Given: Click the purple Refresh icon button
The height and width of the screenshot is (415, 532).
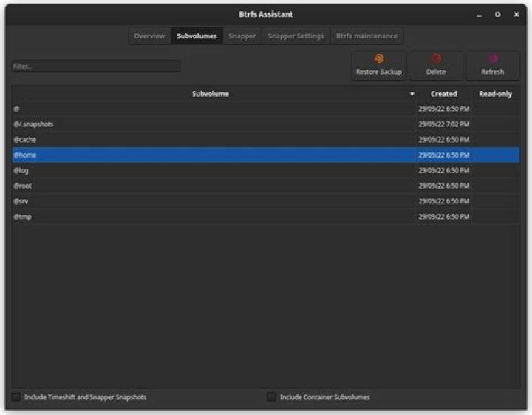Looking at the screenshot, I should click(493, 66).
